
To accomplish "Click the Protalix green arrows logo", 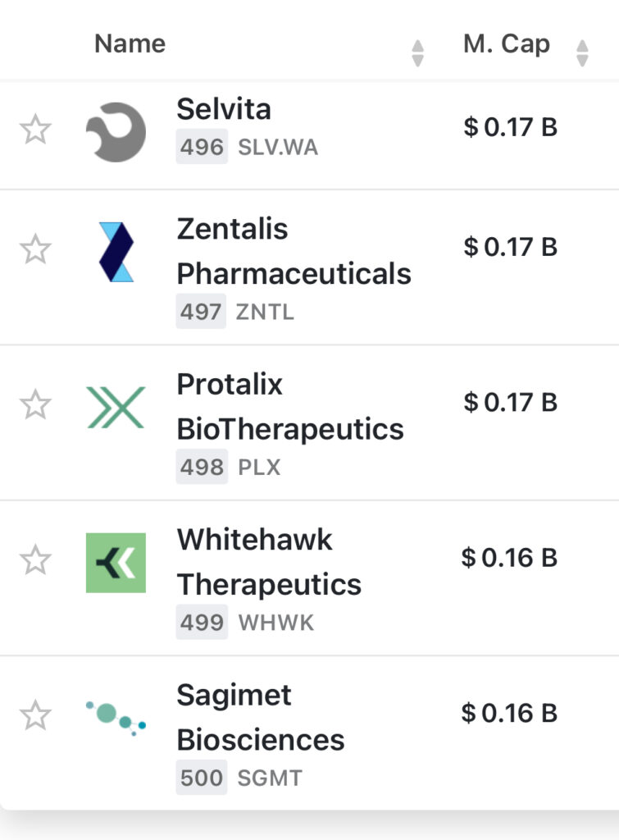I will [x=116, y=407].
